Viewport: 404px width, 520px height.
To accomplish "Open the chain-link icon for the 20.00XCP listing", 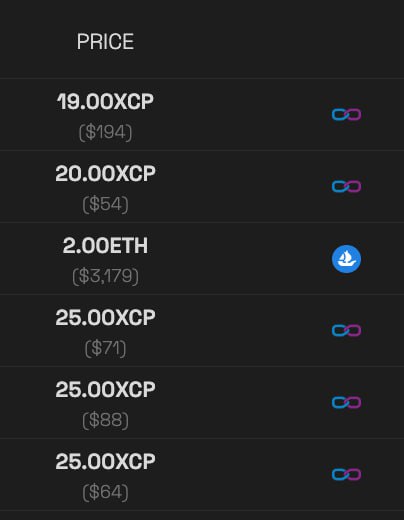I will [346, 186].
